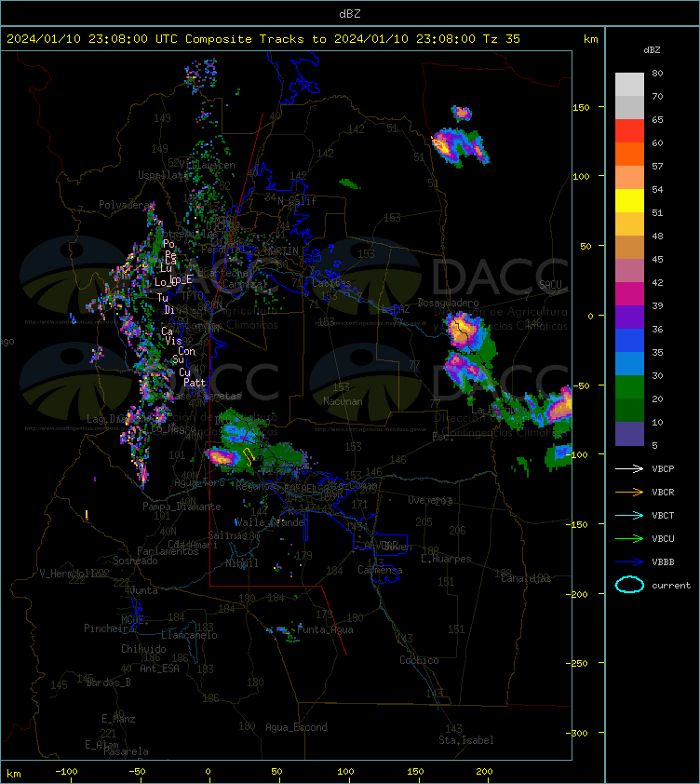700x784 pixels.
Task: Click the cyan VBCT arrow icon
Action: pyautogui.click(x=629, y=515)
